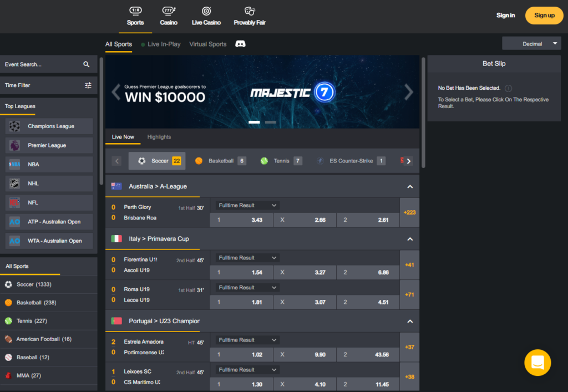Select the first banner slide indicator
The image size is (568, 392).
[x=254, y=123]
